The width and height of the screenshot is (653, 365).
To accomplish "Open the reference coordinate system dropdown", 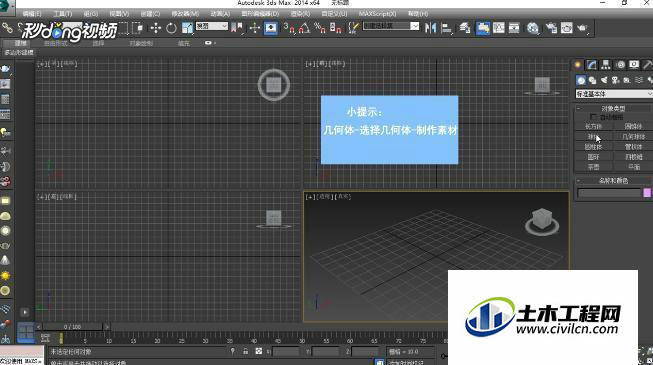I will [212, 26].
